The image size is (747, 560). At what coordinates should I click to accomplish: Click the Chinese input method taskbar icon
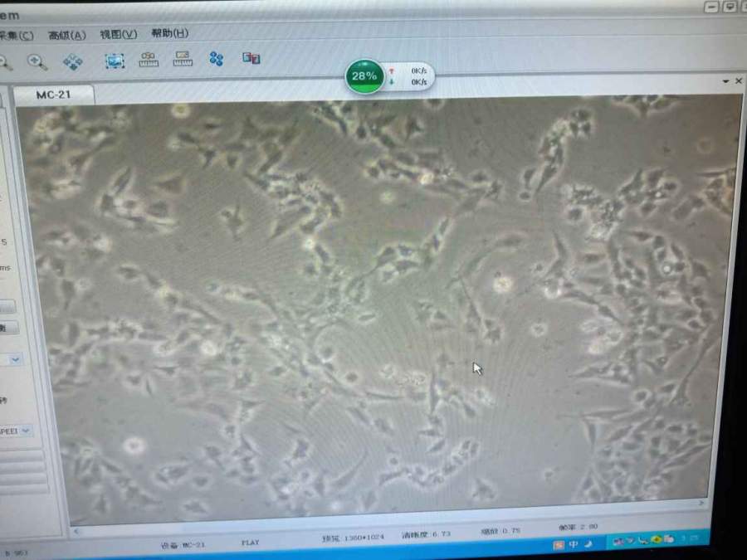click(574, 544)
